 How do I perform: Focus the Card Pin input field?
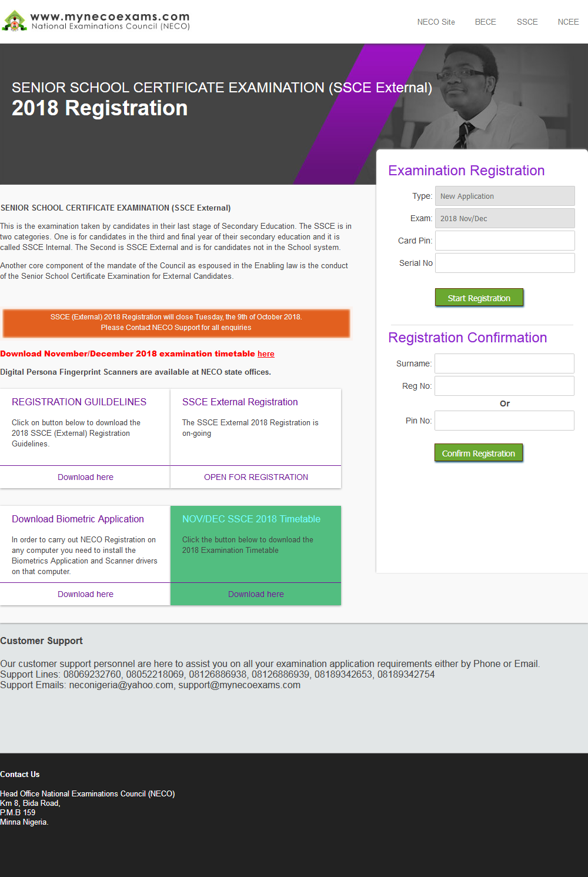click(505, 241)
